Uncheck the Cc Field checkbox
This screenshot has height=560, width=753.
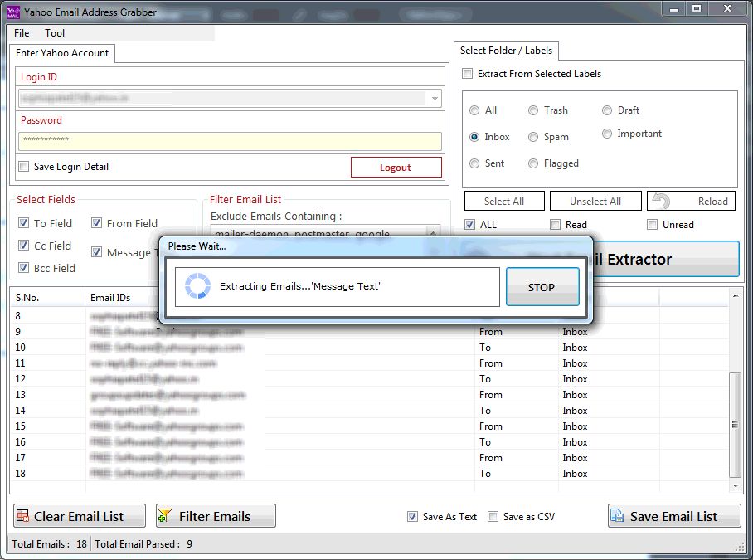coord(23,246)
